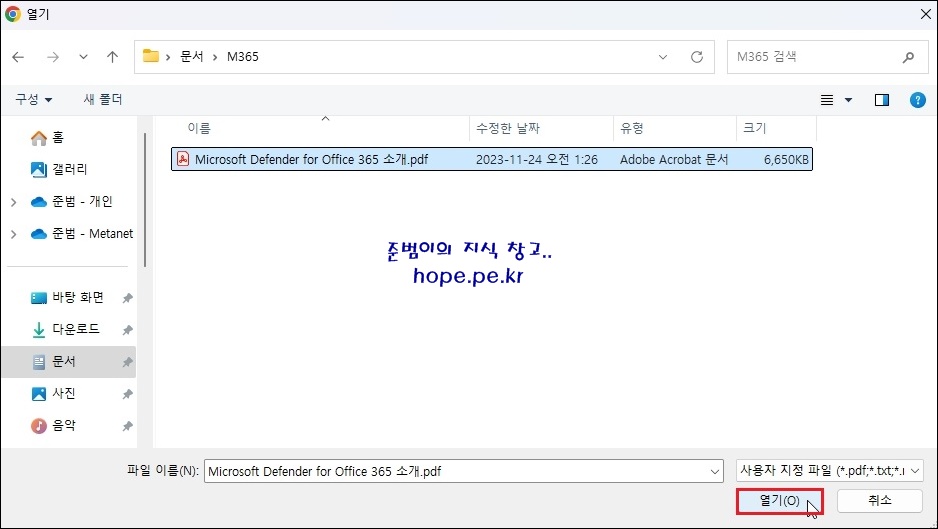Screen dimensions: 938x529
Task: Toggle the preview pane
Action: click(x=882, y=100)
